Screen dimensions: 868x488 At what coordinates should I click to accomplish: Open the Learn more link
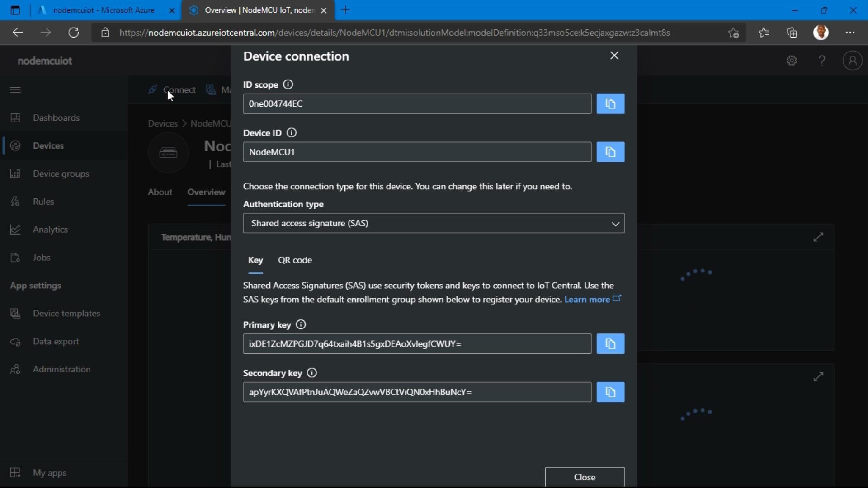pos(587,299)
